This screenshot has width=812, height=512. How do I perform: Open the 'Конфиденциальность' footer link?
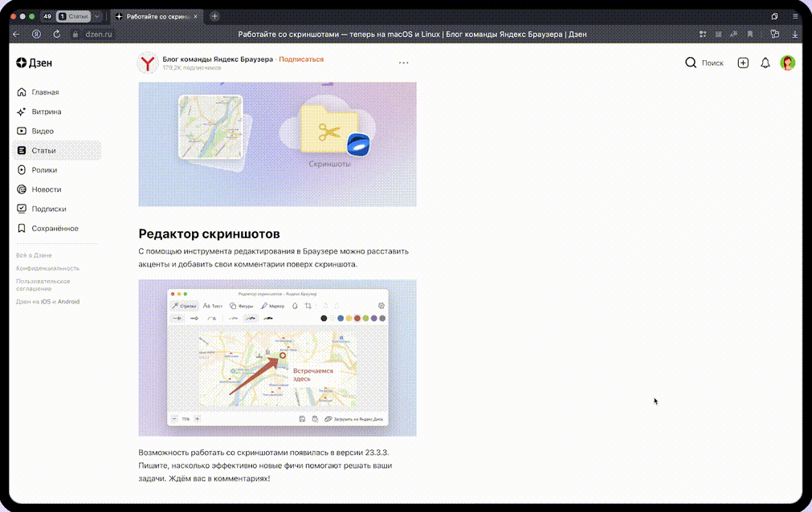pyautogui.click(x=47, y=268)
